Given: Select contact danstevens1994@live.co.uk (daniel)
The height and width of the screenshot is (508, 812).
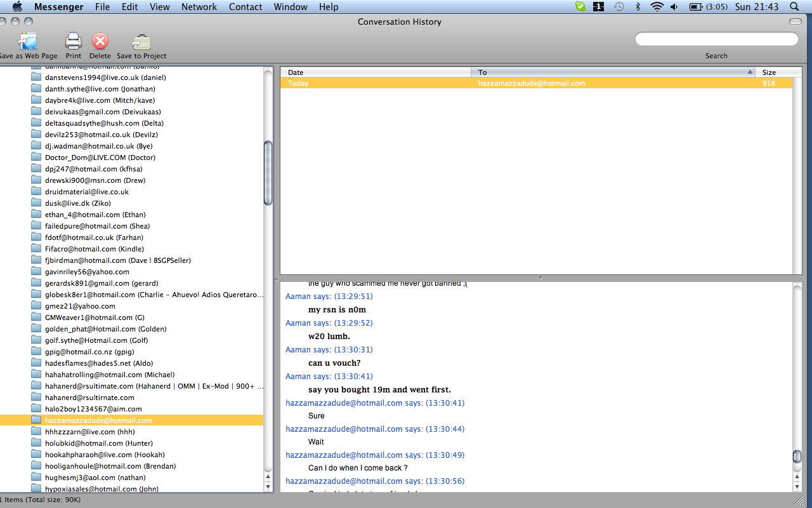Looking at the screenshot, I should [x=105, y=77].
